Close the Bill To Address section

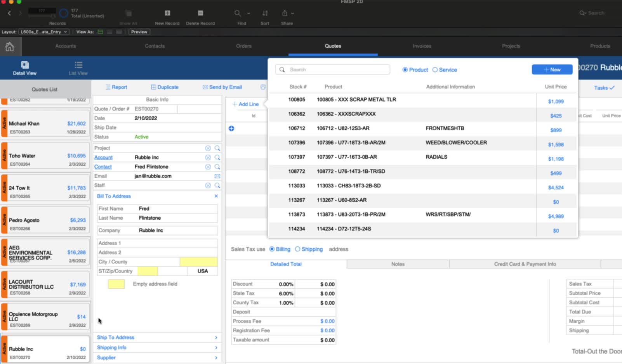point(216,196)
